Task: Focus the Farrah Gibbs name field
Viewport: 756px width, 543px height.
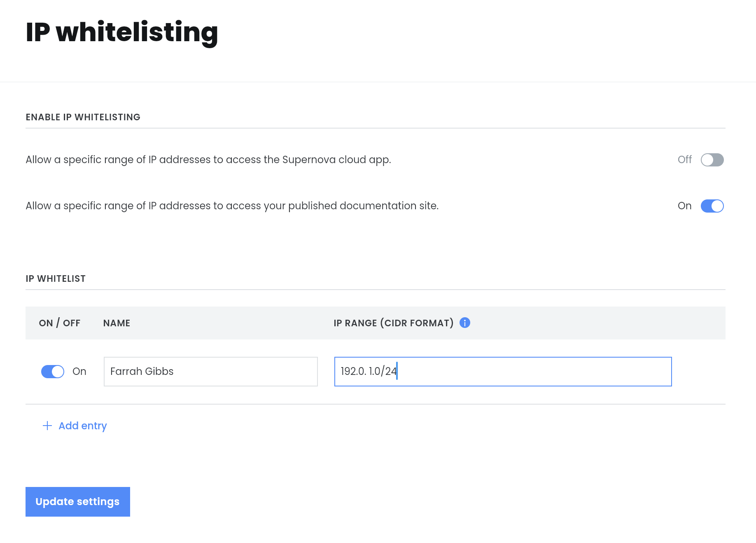Action: pyautogui.click(x=211, y=372)
